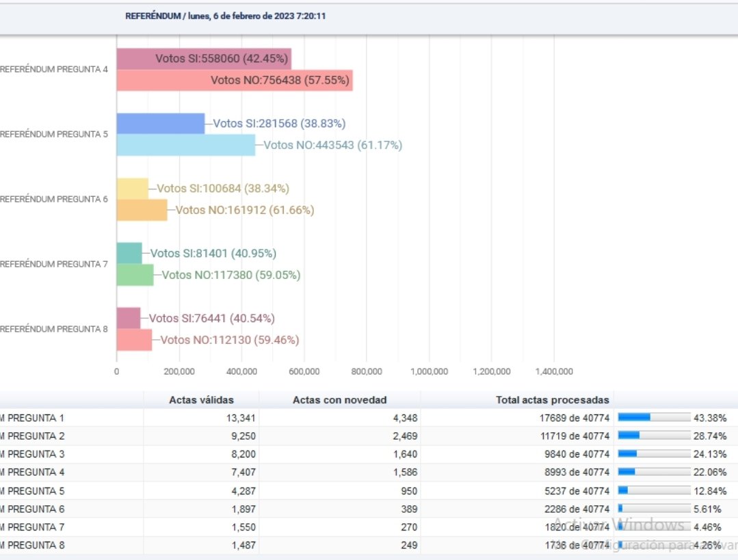Image resolution: width=738 pixels, height=560 pixels.
Task: Click label 'Votos NO:161912 (61.66%)'
Action: tap(245, 210)
